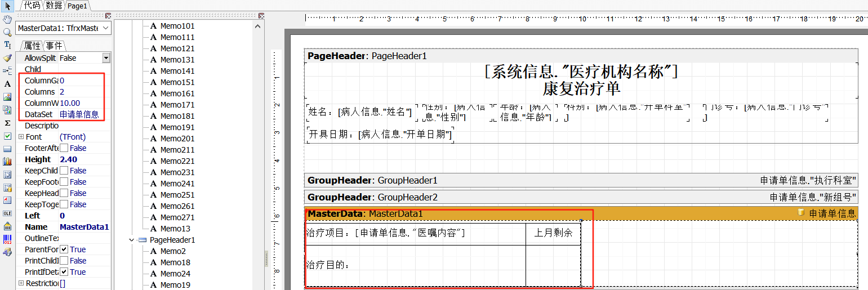Screen dimensions: 868x290
Task: Click the building-shaped object tool icon
Action: click(7, 226)
